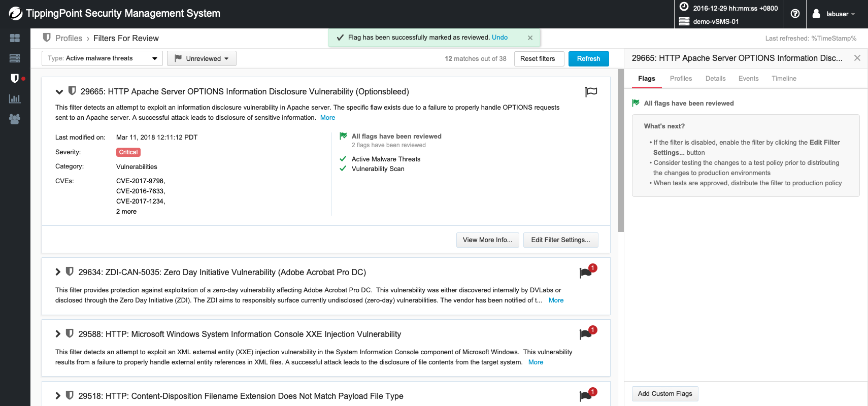The width and height of the screenshot is (868, 406).
Task: Close the 29665 details side panel
Action: pos(857,58)
